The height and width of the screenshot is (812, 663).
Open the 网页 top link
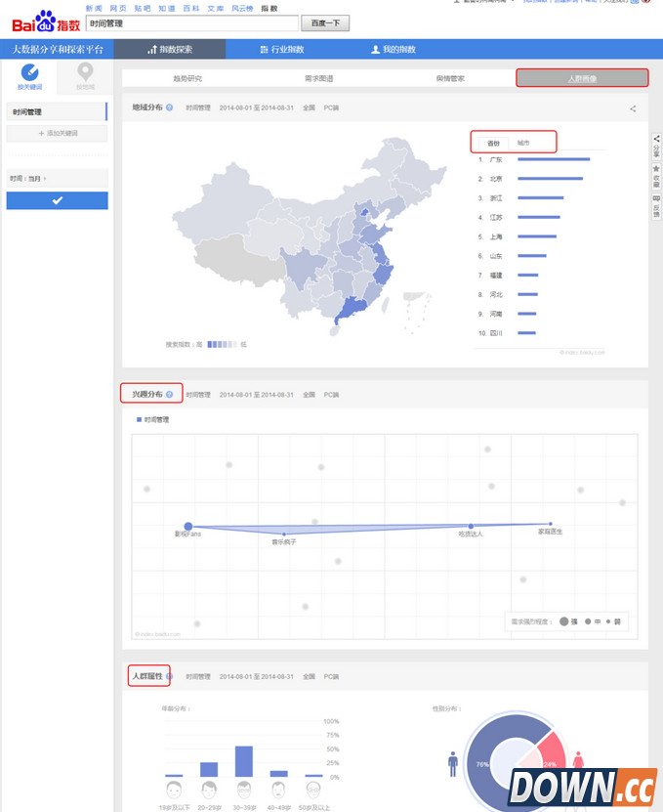(x=118, y=8)
